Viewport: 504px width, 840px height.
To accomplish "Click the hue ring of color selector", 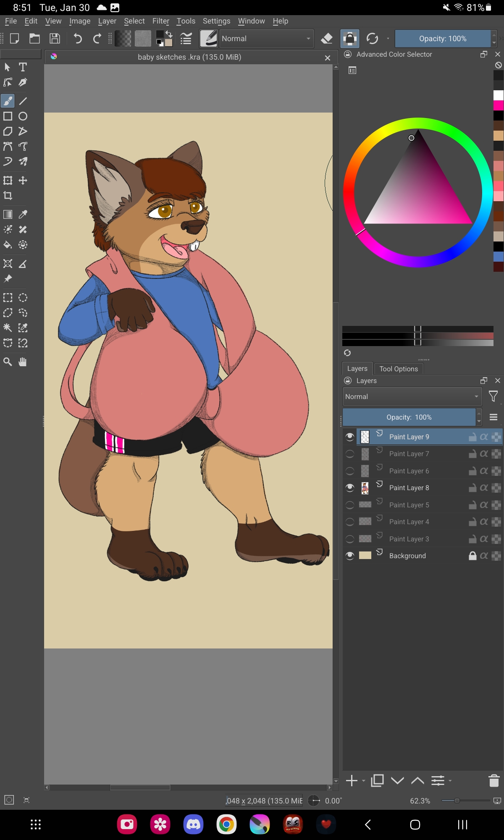I will 418,123.
